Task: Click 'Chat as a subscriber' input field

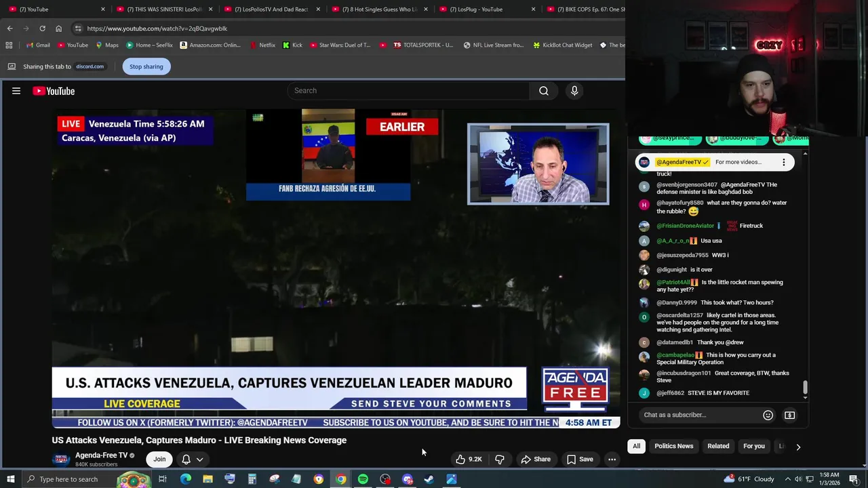Action: click(x=701, y=415)
